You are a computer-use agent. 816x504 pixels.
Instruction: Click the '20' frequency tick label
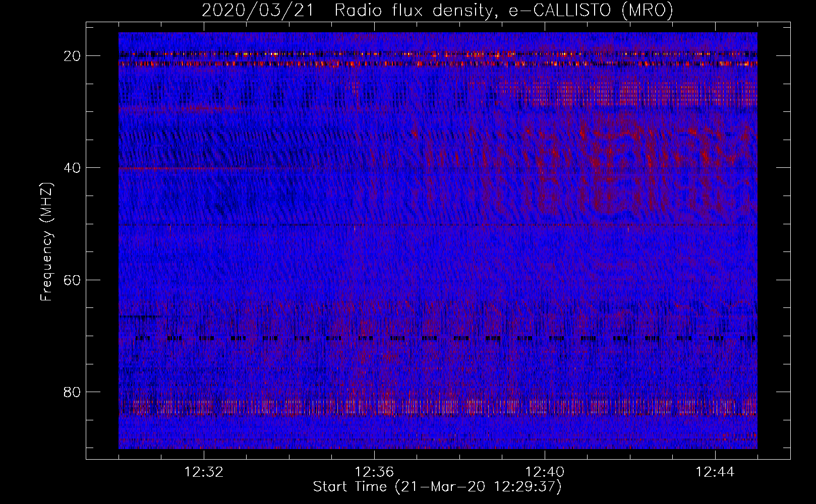tap(72, 56)
